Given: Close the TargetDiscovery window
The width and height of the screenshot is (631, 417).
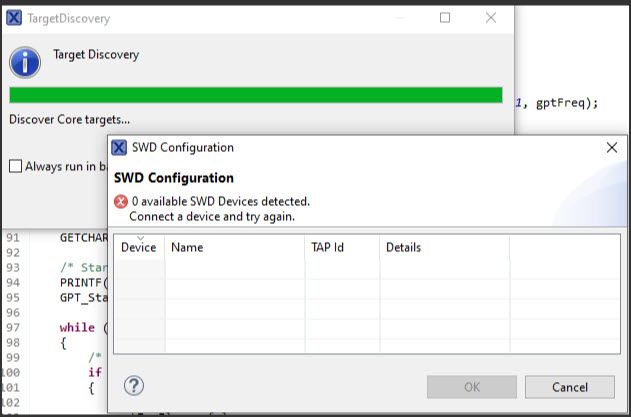Looking at the screenshot, I should pyautogui.click(x=491, y=18).
